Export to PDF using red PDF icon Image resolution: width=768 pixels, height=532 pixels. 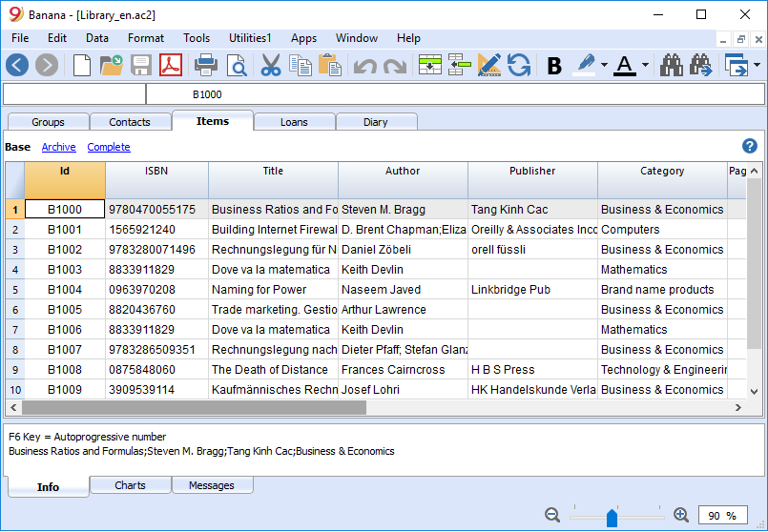pyautogui.click(x=171, y=65)
